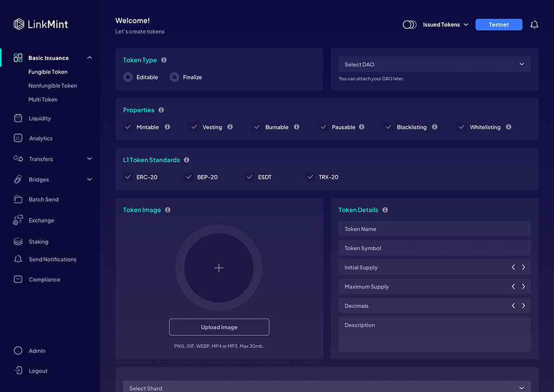Click the Token Name input field
This screenshot has width=554, height=392.
(x=434, y=229)
